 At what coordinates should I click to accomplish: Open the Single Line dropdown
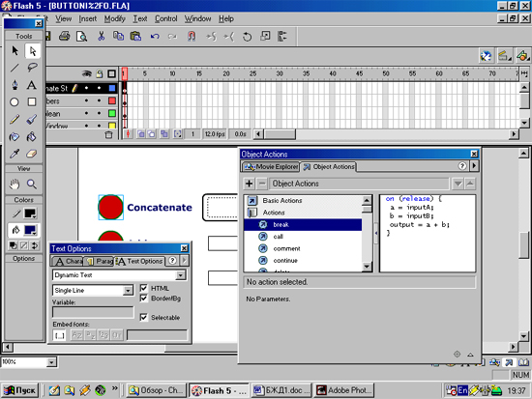128,291
